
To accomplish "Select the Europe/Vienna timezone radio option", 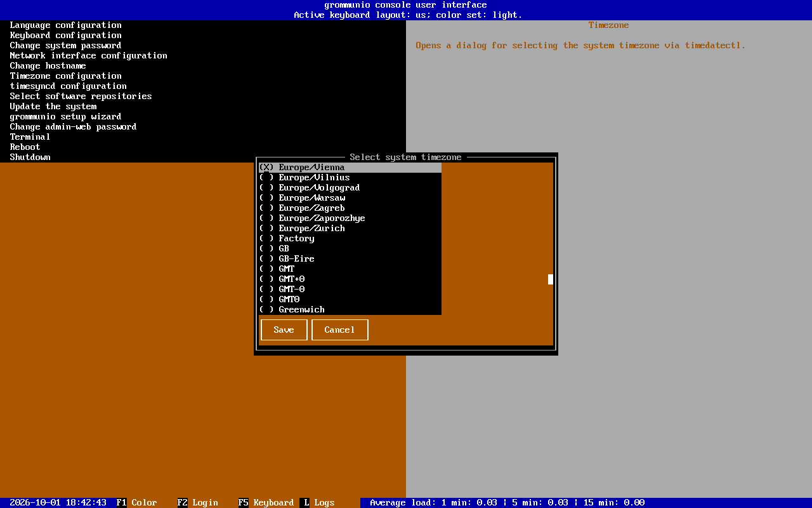I will click(350, 168).
